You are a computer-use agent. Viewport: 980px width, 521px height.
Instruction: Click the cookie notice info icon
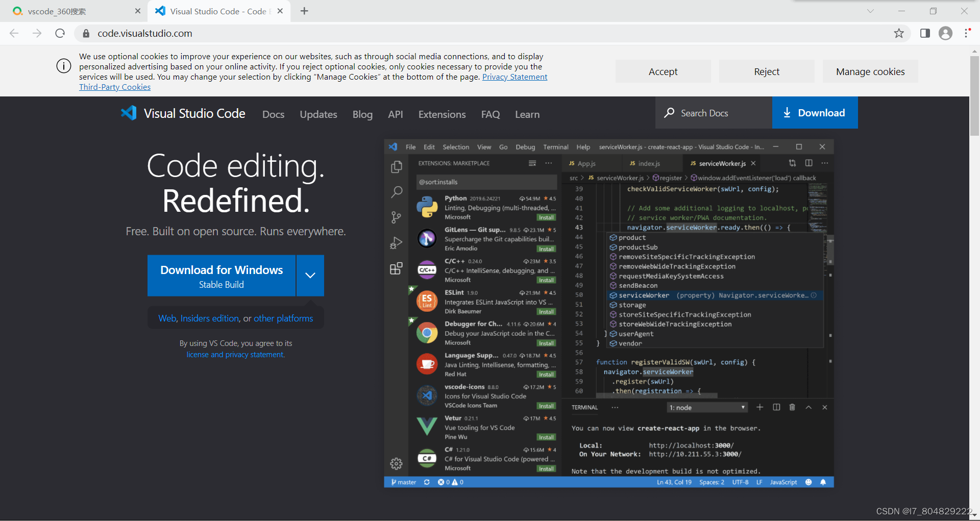point(64,66)
